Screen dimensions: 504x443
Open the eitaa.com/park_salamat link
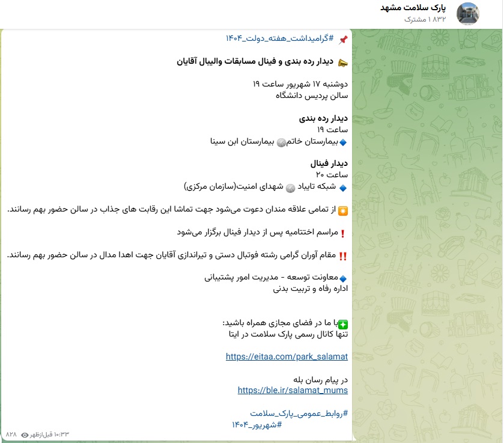point(287,356)
